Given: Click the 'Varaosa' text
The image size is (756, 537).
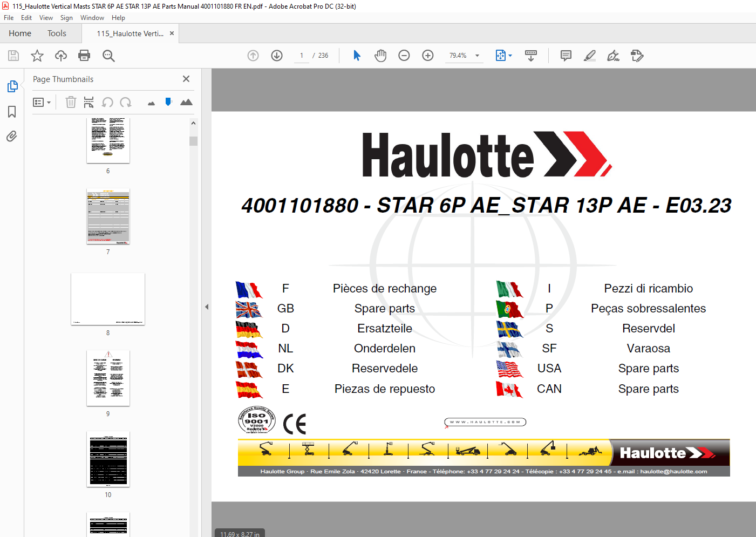Looking at the screenshot, I should tap(648, 349).
